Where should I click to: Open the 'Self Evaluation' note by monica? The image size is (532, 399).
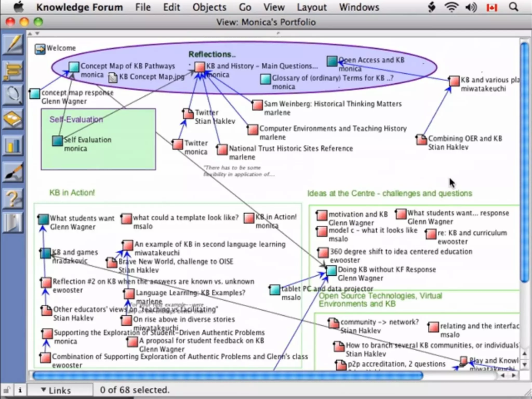[57, 141]
